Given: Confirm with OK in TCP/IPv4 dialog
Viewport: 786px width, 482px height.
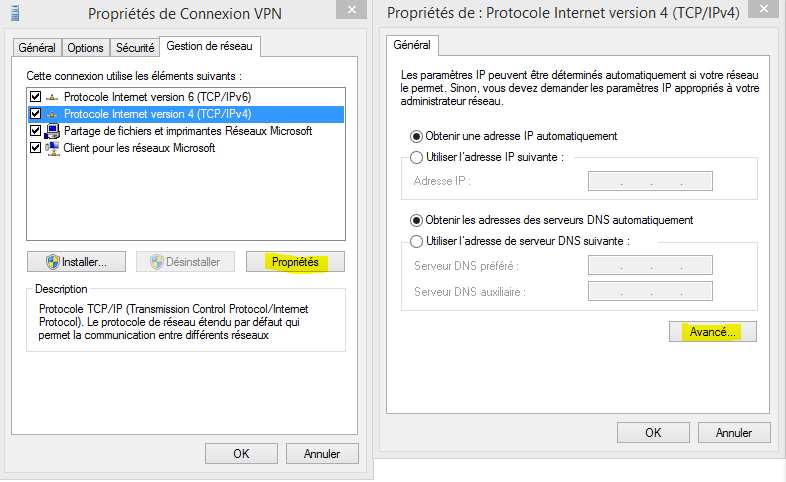Looking at the screenshot, I should (x=653, y=433).
